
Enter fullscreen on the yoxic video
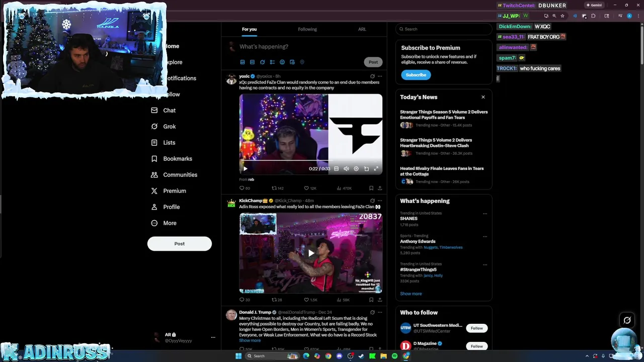(376, 168)
